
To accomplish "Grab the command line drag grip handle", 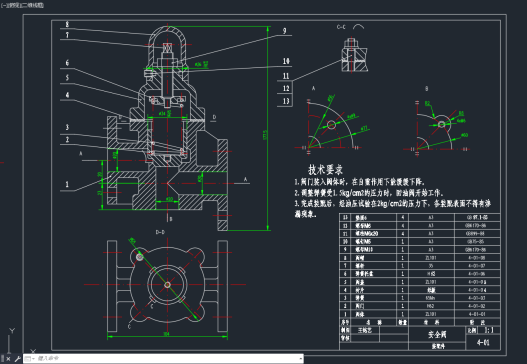I will tap(3, 359).
